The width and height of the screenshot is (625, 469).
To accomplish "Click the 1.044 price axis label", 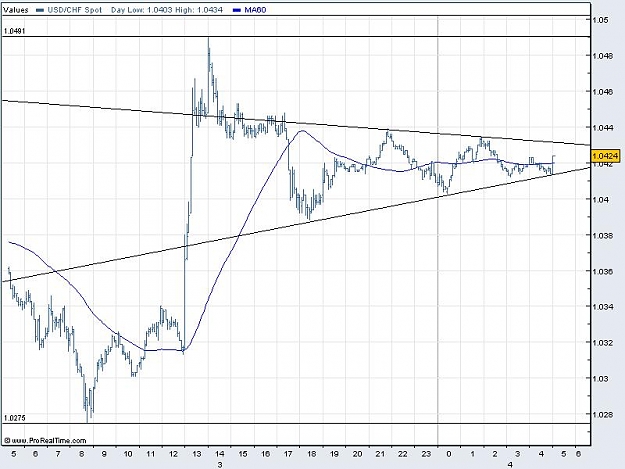I will point(602,128).
